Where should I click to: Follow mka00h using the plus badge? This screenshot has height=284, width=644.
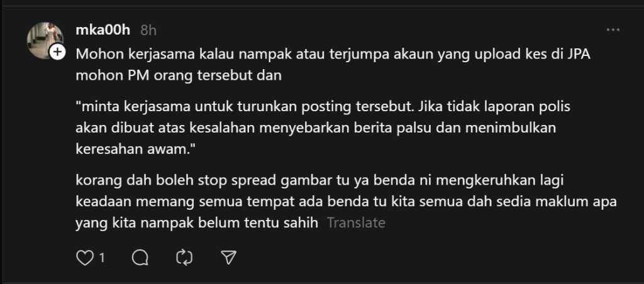coord(58,52)
